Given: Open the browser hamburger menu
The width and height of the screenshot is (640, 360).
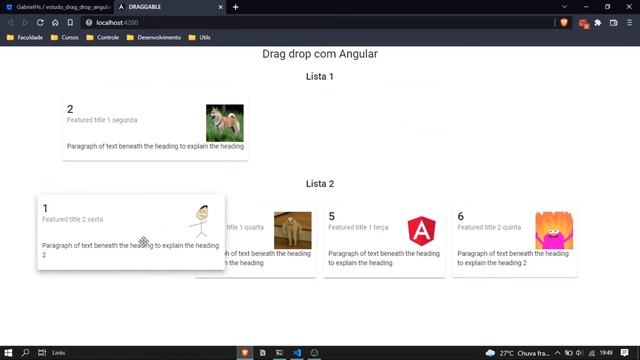Looking at the screenshot, I should [629, 23].
